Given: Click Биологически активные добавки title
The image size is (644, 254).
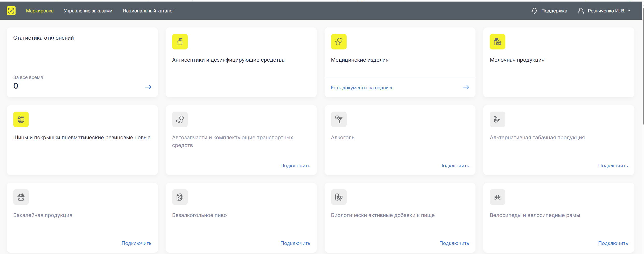Looking at the screenshot, I should tap(383, 215).
